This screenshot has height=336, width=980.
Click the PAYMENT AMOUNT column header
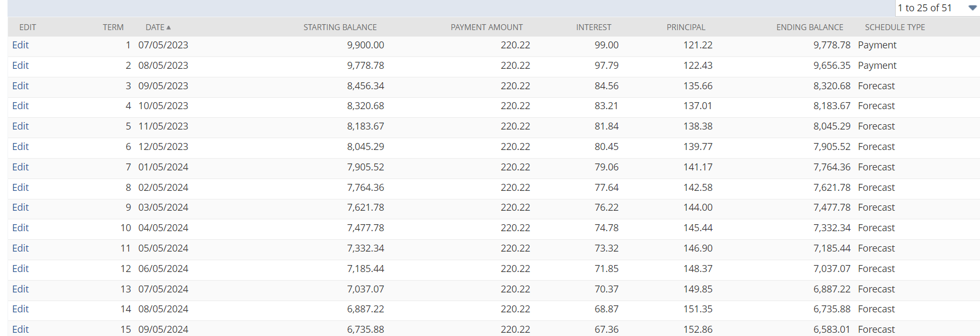tap(487, 27)
